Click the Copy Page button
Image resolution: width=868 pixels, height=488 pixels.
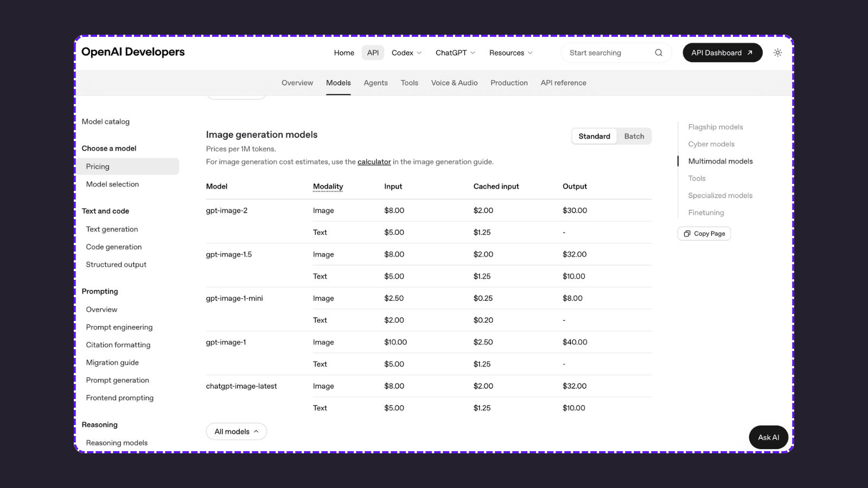[704, 234]
